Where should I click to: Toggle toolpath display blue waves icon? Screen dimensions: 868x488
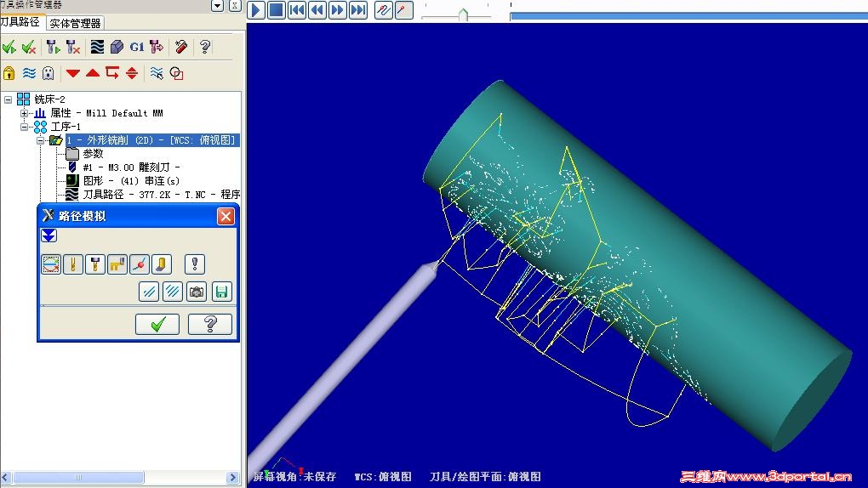pyautogui.click(x=29, y=73)
